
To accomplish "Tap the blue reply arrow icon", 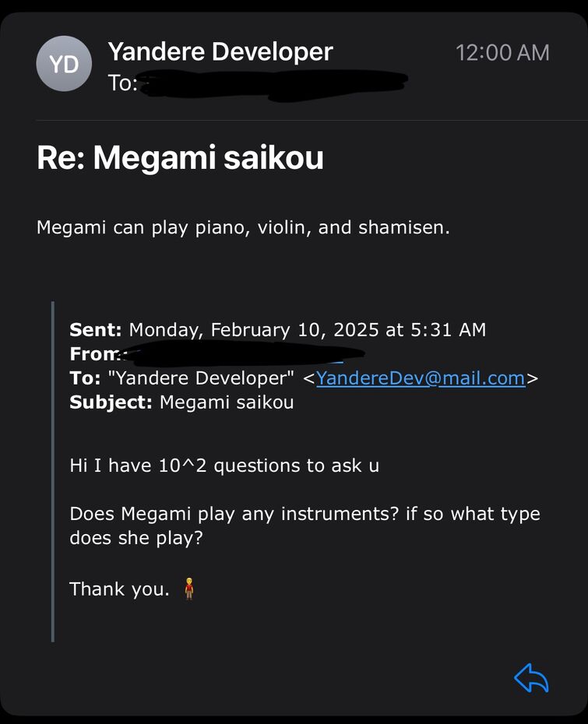I will [532, 679].
